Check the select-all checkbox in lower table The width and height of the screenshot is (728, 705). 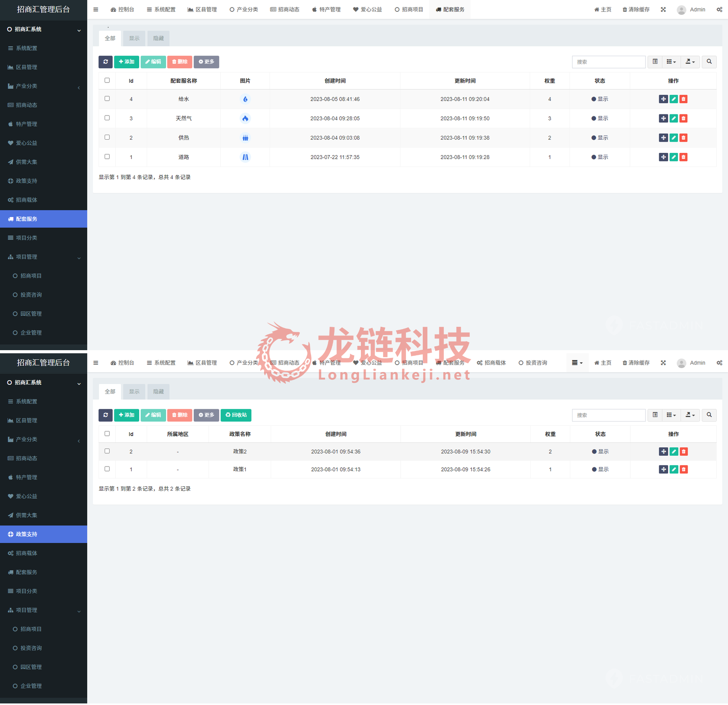[x=107, y=433]
